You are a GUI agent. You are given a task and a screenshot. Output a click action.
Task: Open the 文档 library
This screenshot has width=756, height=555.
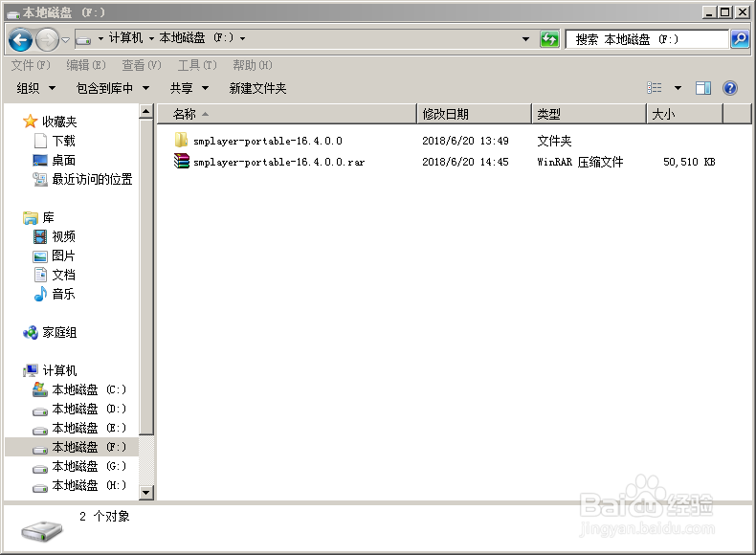tap(55, 275)
